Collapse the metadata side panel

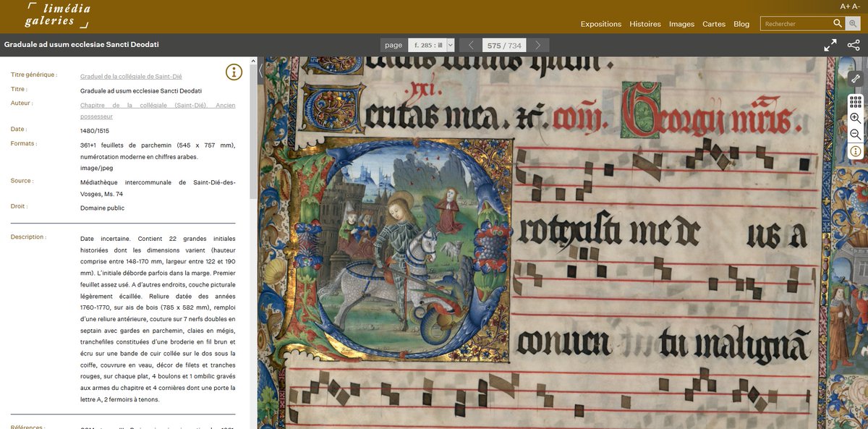261,71
